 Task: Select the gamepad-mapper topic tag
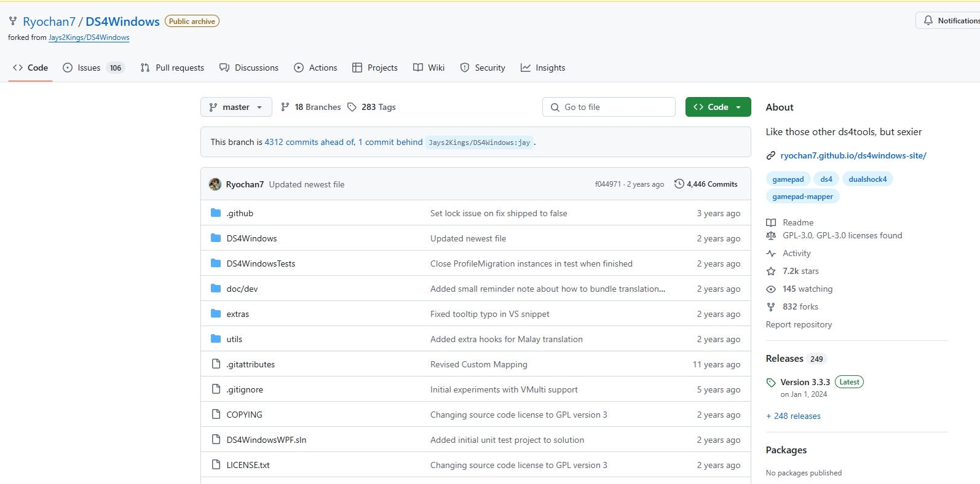[x=802, y=197]
